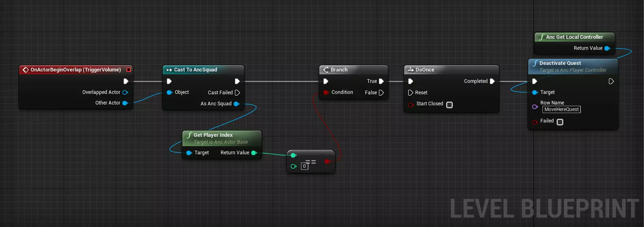Screen dimensions: 644x227
Task: Click the Row Name input pin
Action: click(x=535, y=107)
